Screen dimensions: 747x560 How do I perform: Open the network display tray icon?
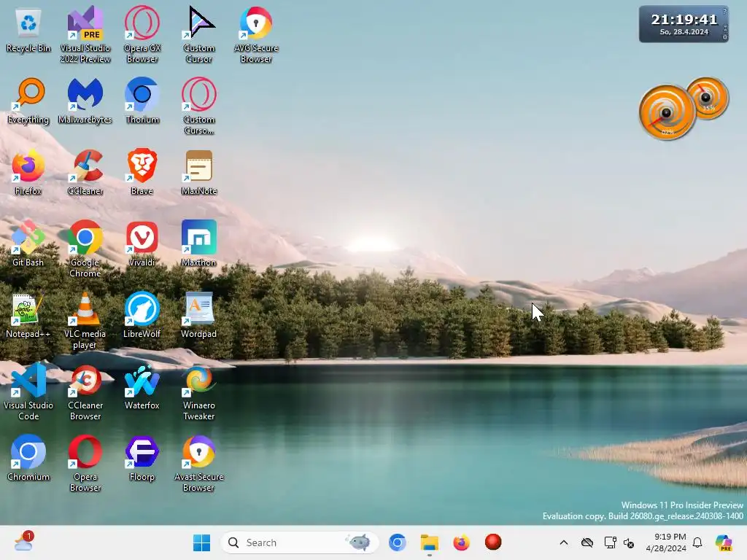610,542
